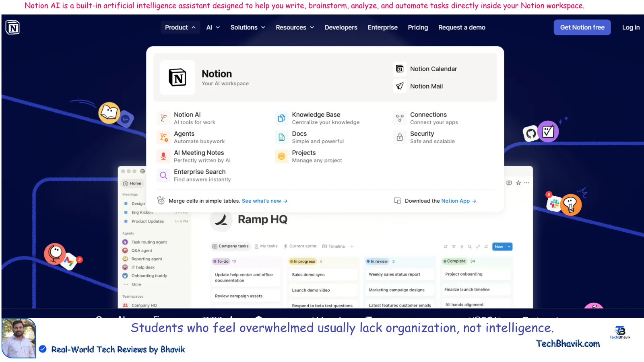Open the Pricing nav item
Image resolution: width=644 pixels, height=362 pixels.
(x=418, y=27)
